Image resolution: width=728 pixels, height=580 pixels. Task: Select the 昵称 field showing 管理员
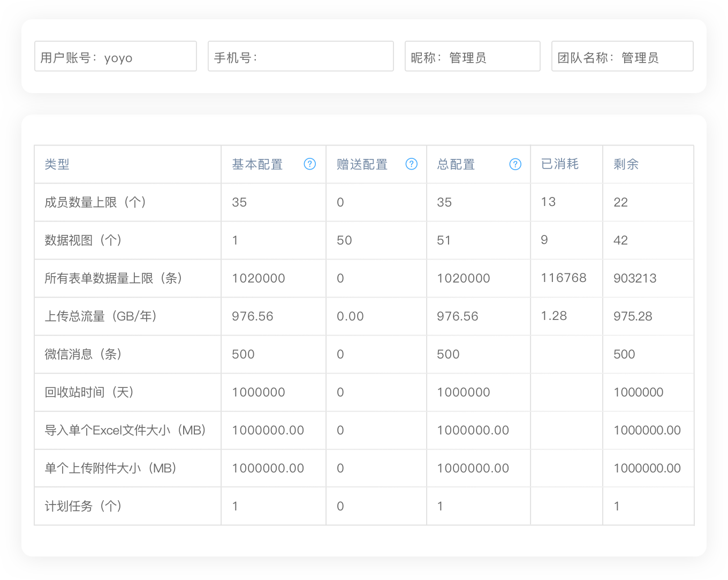click(473, 56)
